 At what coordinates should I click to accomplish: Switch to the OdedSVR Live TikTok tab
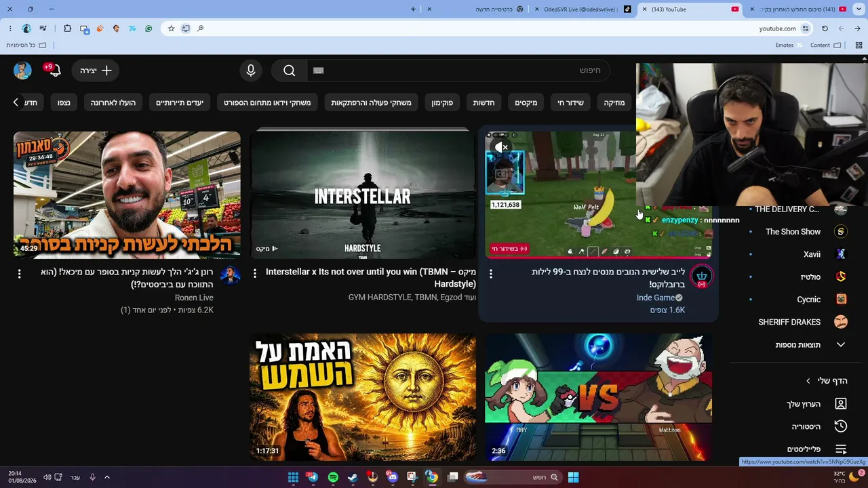[582, 9]
